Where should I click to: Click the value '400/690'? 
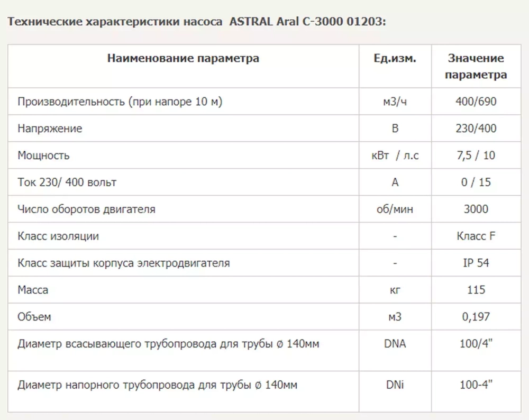click(476, 102)
